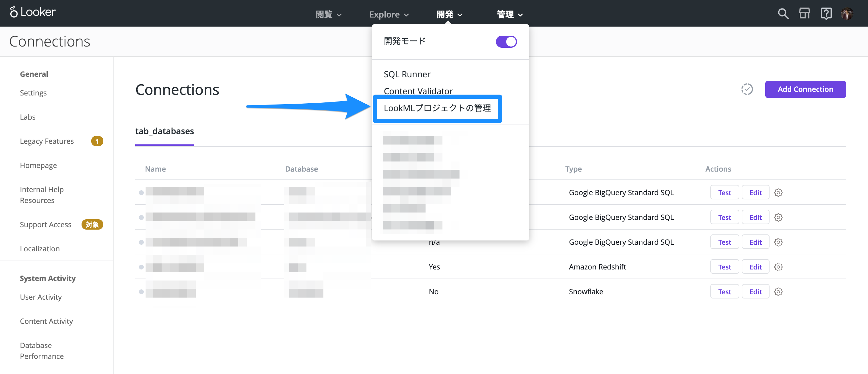Edit the third Google BigQuery connection
Screen dimensions: 868x374
coord(755,242)
